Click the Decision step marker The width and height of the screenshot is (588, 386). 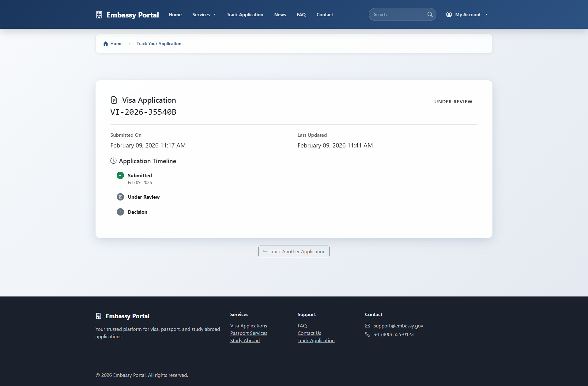coord(120,212)
